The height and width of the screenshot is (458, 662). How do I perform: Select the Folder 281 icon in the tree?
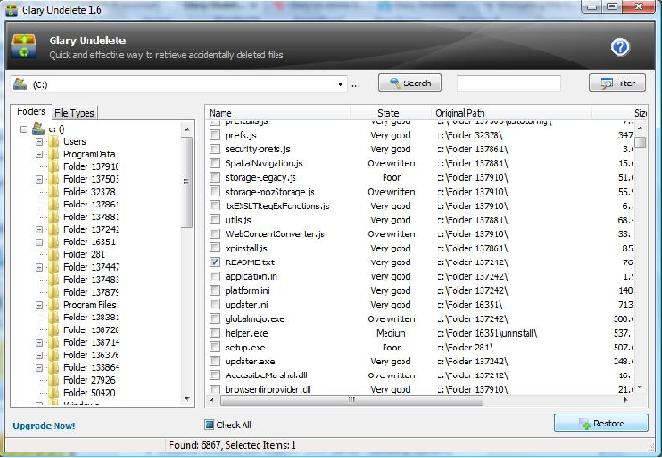[x=54, y=255]
